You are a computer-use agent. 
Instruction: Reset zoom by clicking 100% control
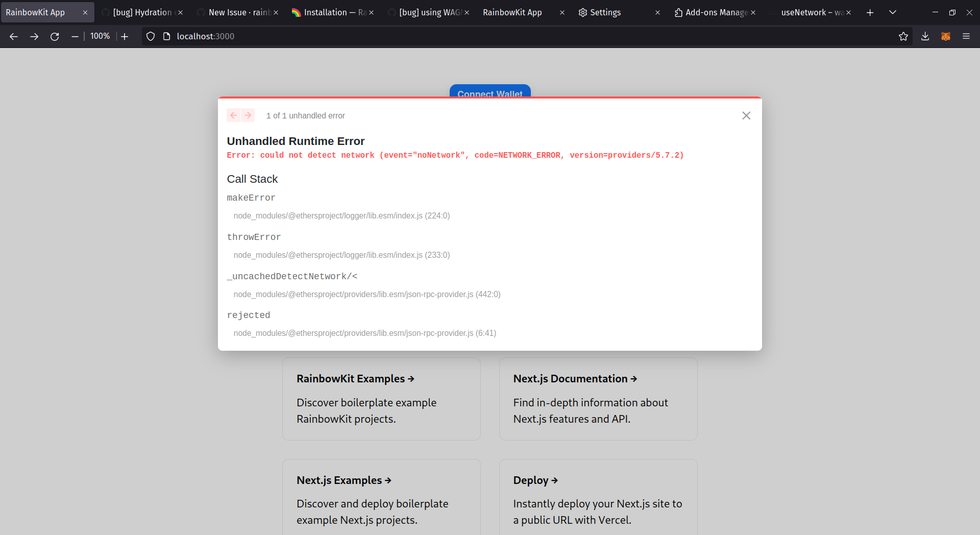click(100, 36)
